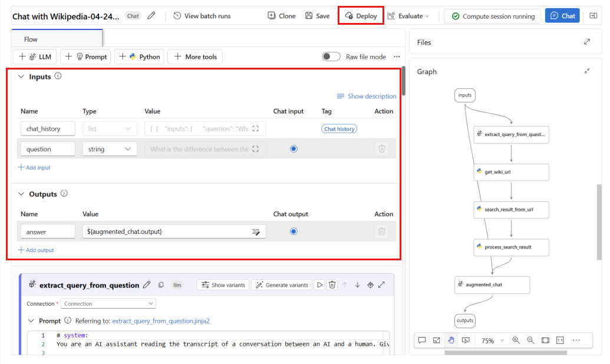Click the Add input link
Viewport: 610px width, 364px height.
[34, 168]
